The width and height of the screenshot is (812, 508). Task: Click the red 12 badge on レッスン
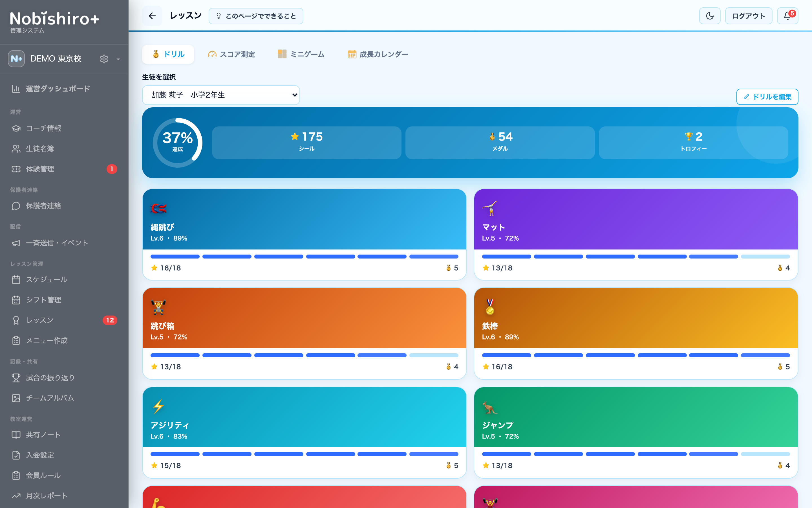tap(110, 320)
